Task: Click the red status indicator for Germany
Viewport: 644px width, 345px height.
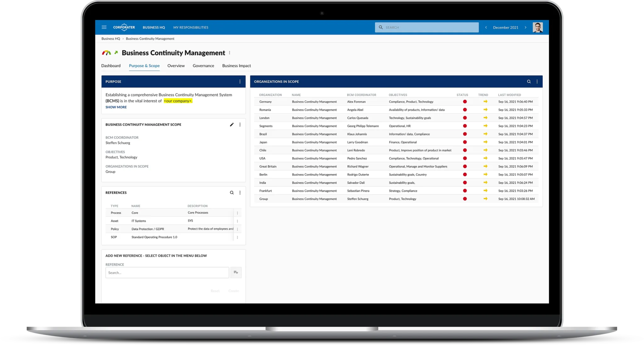Action: 465,102
